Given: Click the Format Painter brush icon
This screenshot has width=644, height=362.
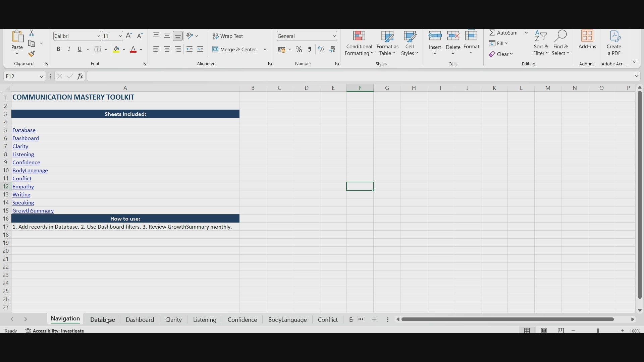Looking at the screenshot, I should 32,54.
